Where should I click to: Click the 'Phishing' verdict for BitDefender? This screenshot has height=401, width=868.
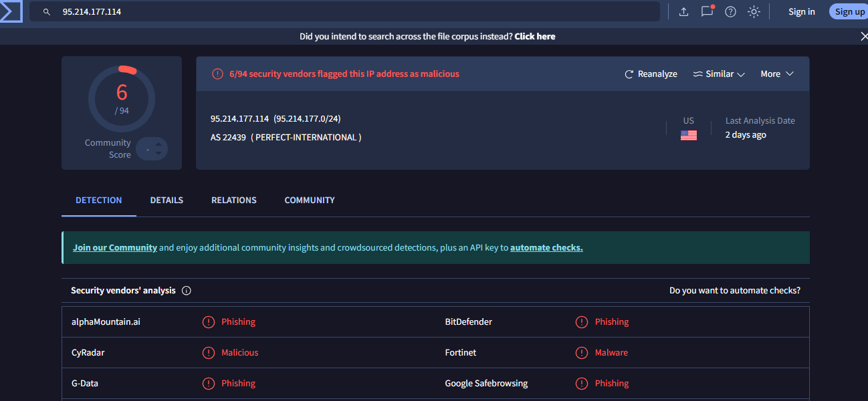click(x=612, y=322)
